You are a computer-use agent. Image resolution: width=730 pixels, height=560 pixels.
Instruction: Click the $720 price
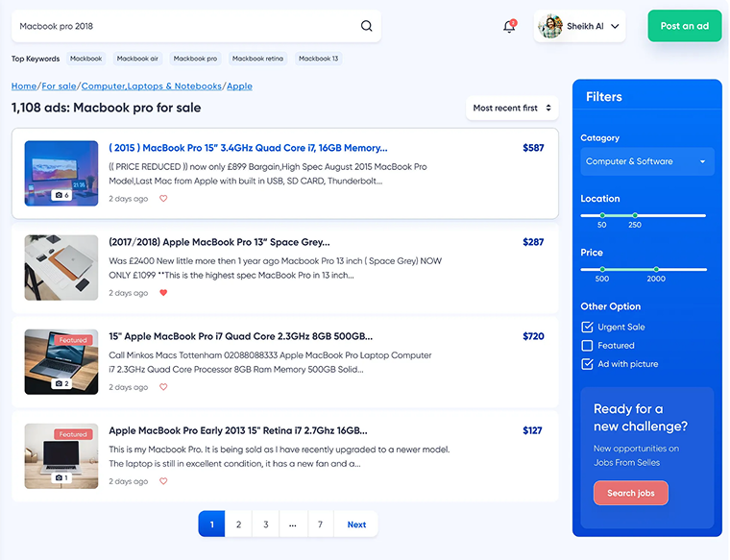pos(533,336)
